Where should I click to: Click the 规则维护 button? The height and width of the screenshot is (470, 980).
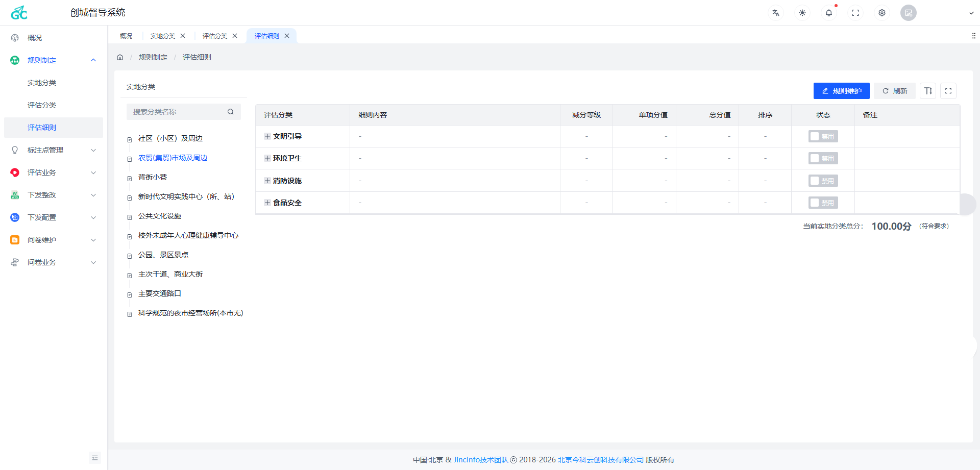pos(841,91)
